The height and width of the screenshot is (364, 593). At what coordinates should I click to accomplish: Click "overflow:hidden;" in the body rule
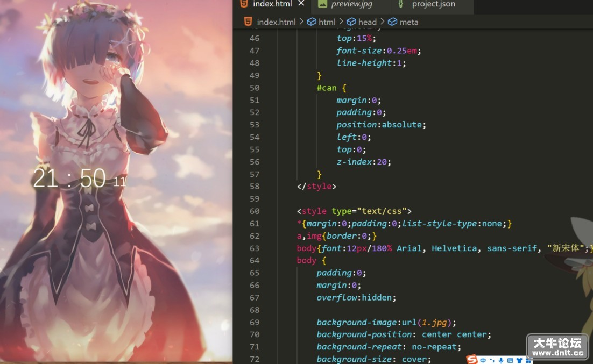(356, 297)
